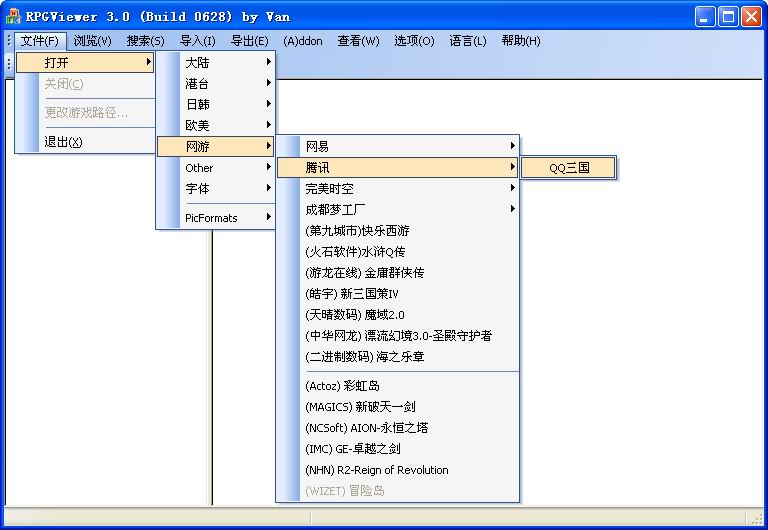Select the highlighted 网游 submenu entry

click(x=216, y=146)
